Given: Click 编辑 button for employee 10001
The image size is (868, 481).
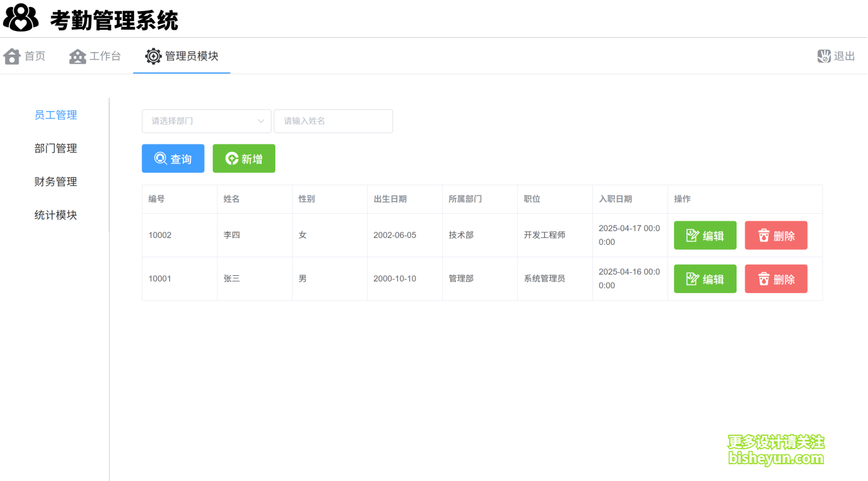Looking at the screenshot, I should point(705,279).
